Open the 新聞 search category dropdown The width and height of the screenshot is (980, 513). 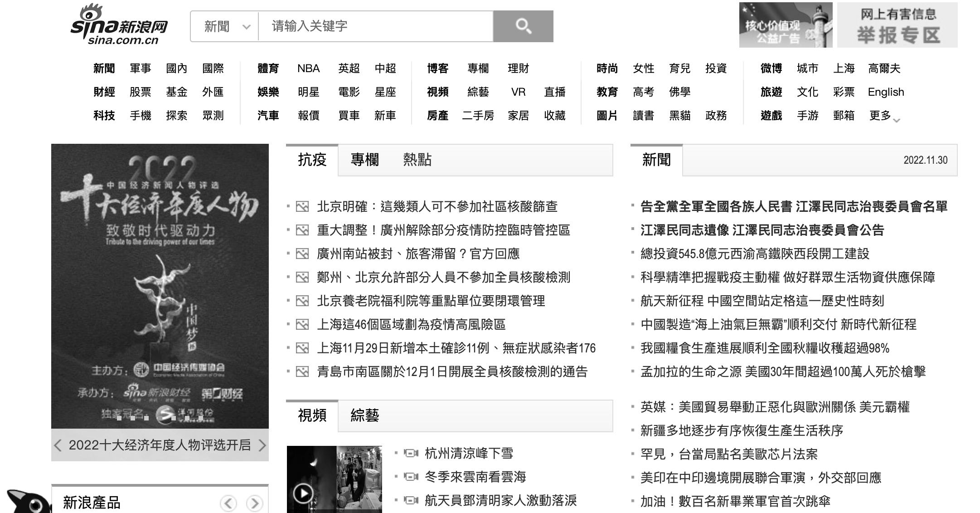pos(225,26)
